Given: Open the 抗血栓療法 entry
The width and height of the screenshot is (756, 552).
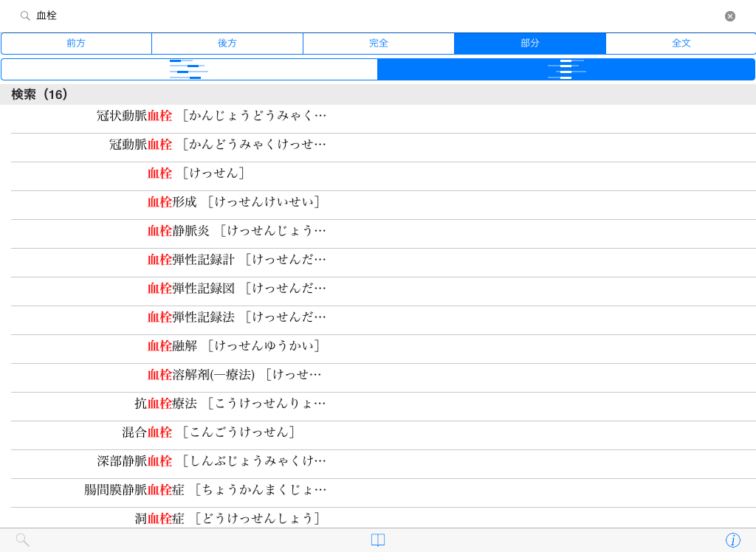Looking at the screenshot, I should point(230,404).
